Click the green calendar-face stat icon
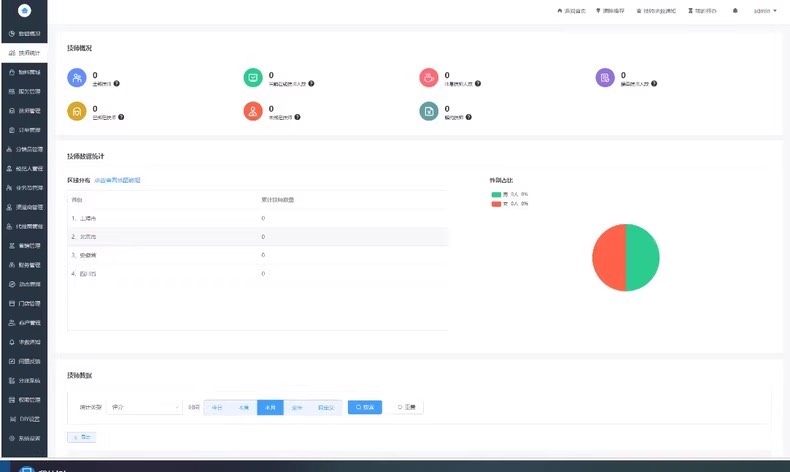Viewport: 790px width, 472px height. coord(253,78)
